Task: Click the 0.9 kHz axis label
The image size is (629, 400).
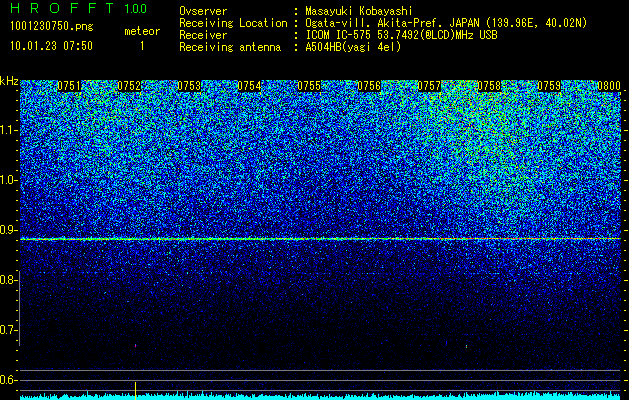Action: (8, 230)
